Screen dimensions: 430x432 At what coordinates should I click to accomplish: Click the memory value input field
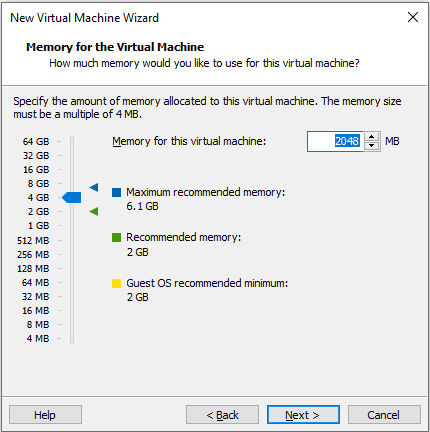point(335,141)
